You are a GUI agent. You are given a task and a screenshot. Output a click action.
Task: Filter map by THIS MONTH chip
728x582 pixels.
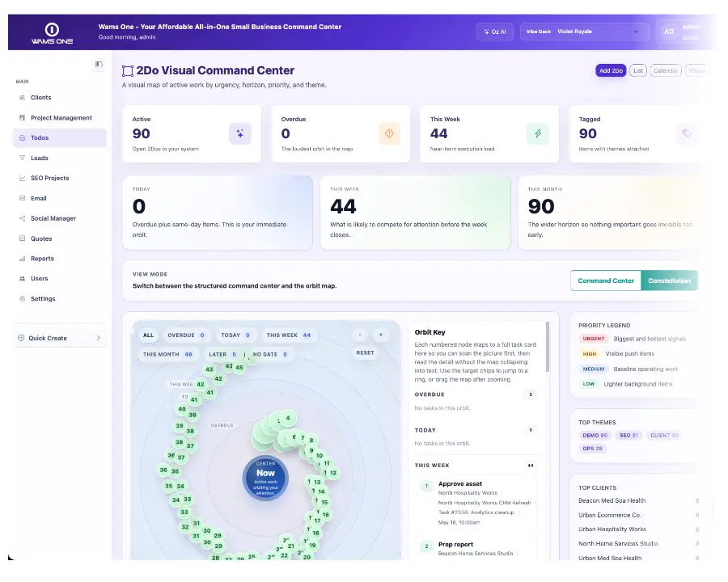(167, 354)
